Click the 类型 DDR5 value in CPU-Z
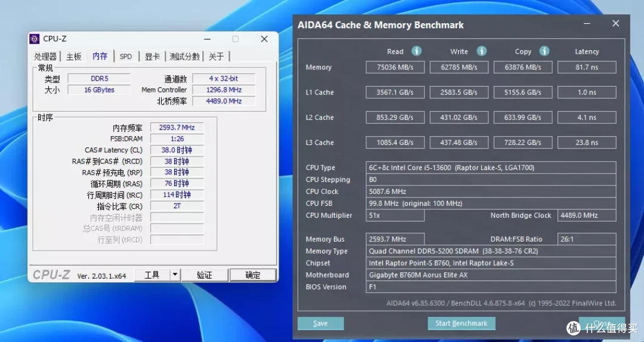This screenshot has width=644, height=342. click(x=99, y=78)
